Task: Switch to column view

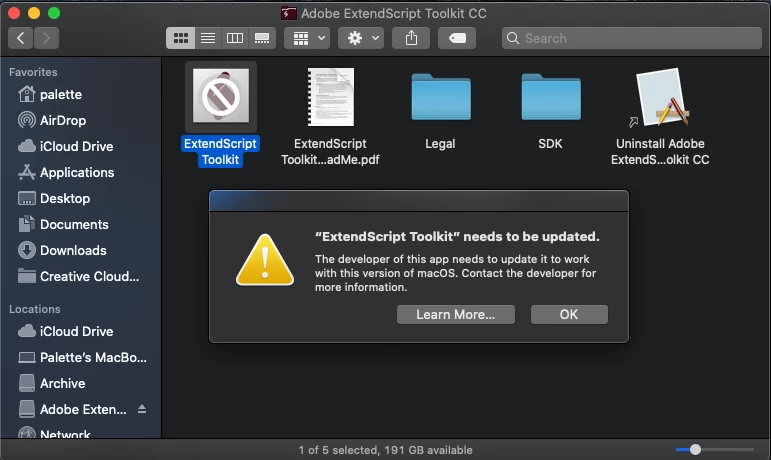Action: (235, 38)
